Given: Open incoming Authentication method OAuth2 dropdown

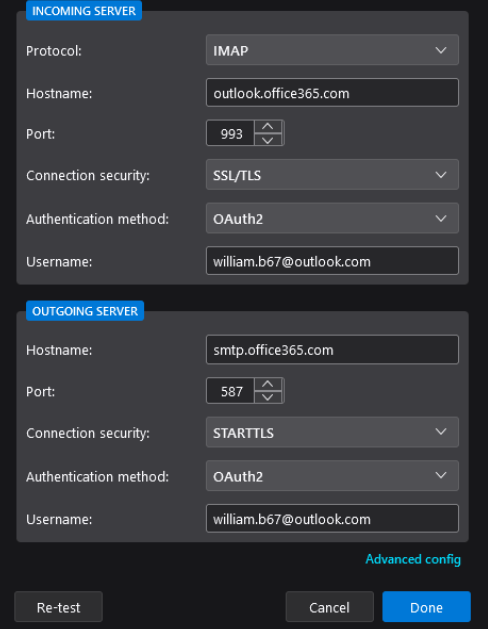Looking at the screenshot, I should (x=332, y=219).
